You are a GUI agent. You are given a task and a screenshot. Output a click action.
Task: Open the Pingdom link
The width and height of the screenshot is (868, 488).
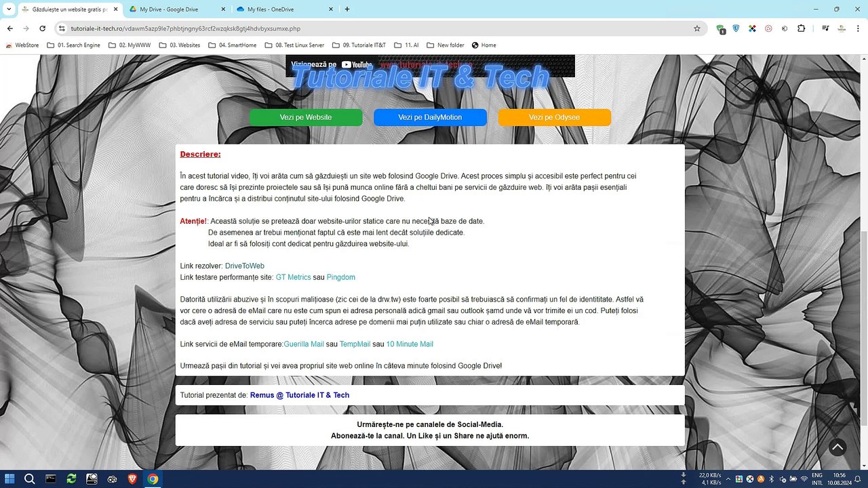(341, 277)
